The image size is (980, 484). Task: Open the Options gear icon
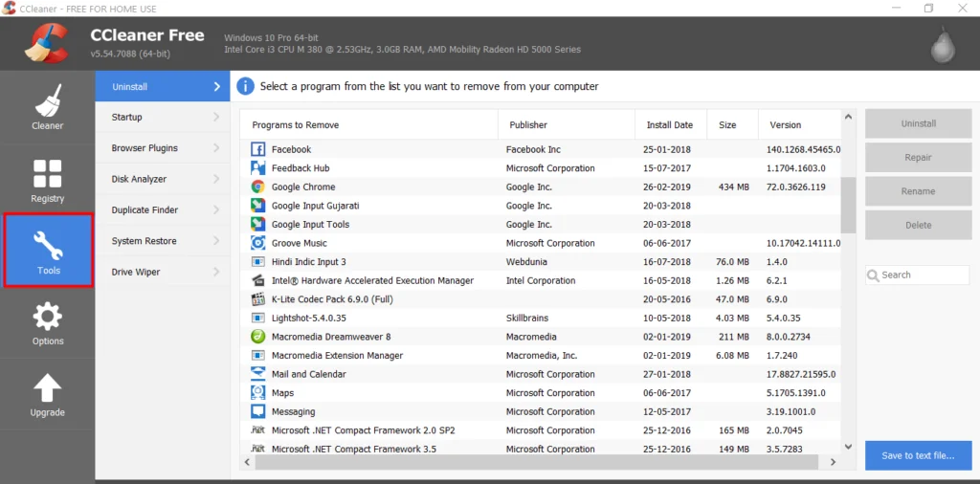48,317
